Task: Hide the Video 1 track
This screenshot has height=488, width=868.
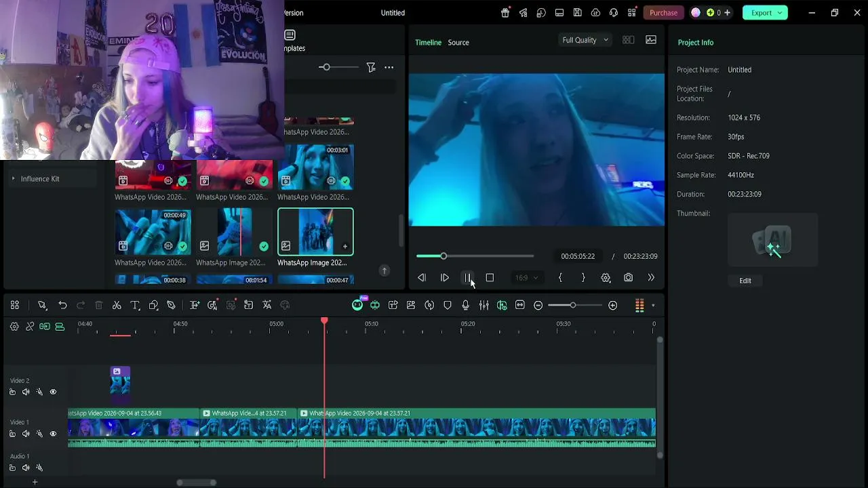Action: click(53, 434)
